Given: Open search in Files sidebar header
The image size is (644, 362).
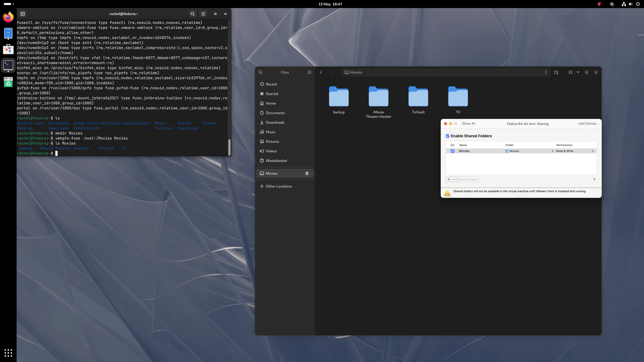Looking at the screenshot, I should click(x=260, y=72).
